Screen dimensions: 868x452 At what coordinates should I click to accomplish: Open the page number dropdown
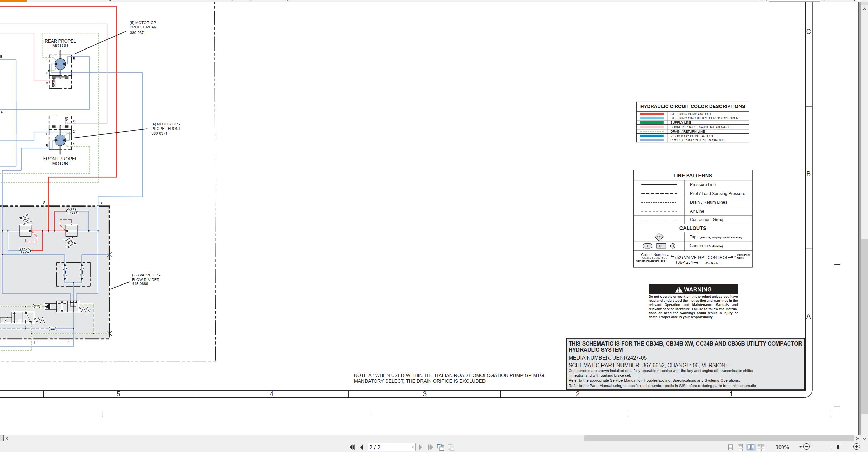[413, 447]
